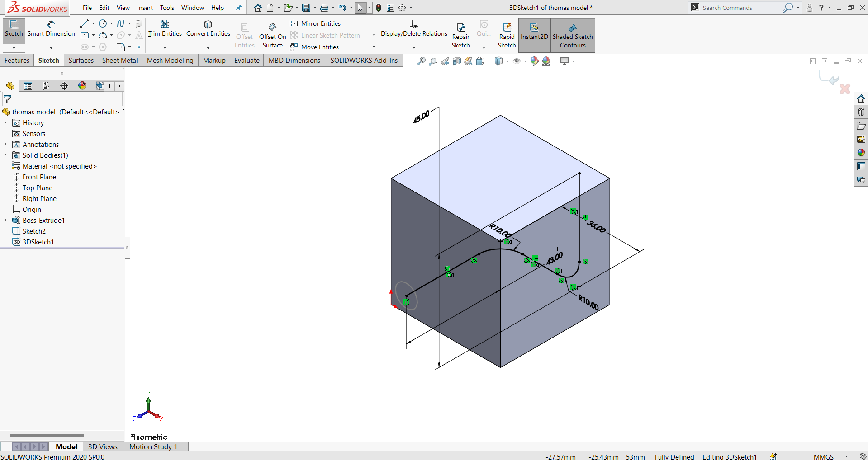Activate Trim Entities
The height and width of the screenshot is (460, 868).
tap(165, 29)
